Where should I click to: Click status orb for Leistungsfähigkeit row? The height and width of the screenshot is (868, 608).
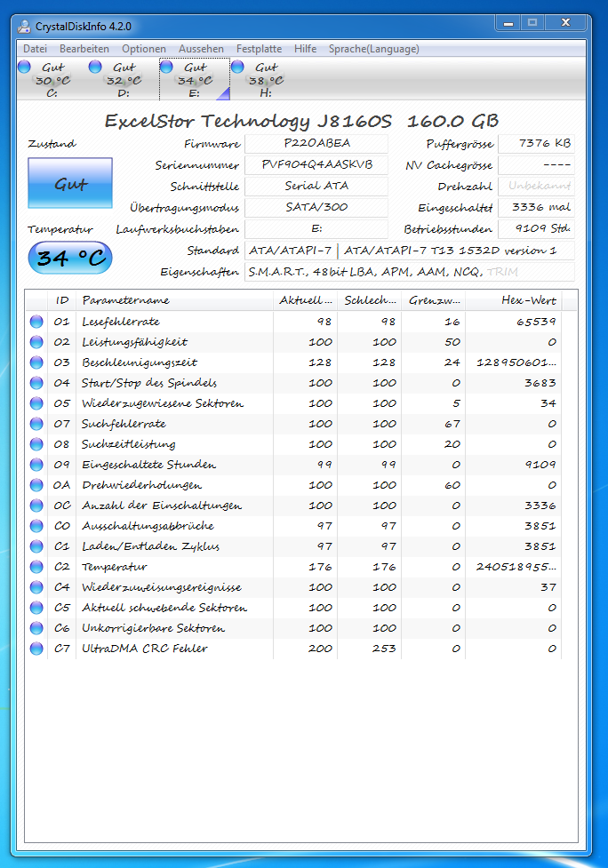36,342
